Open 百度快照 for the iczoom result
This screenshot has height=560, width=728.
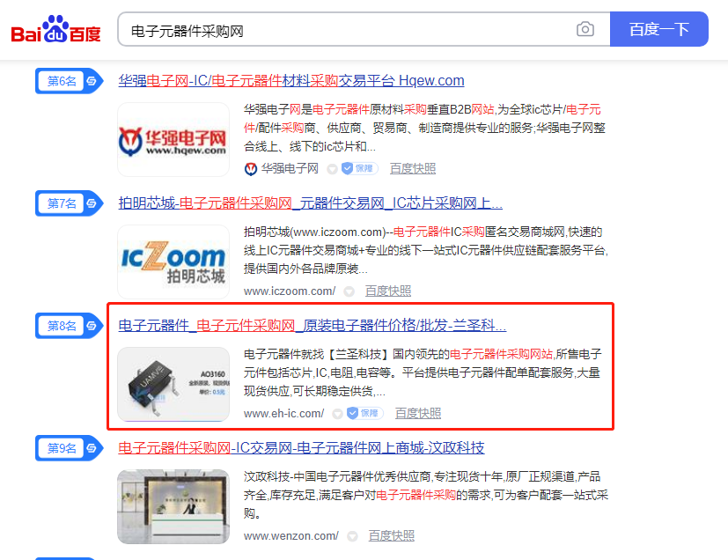tap(388, 291)
